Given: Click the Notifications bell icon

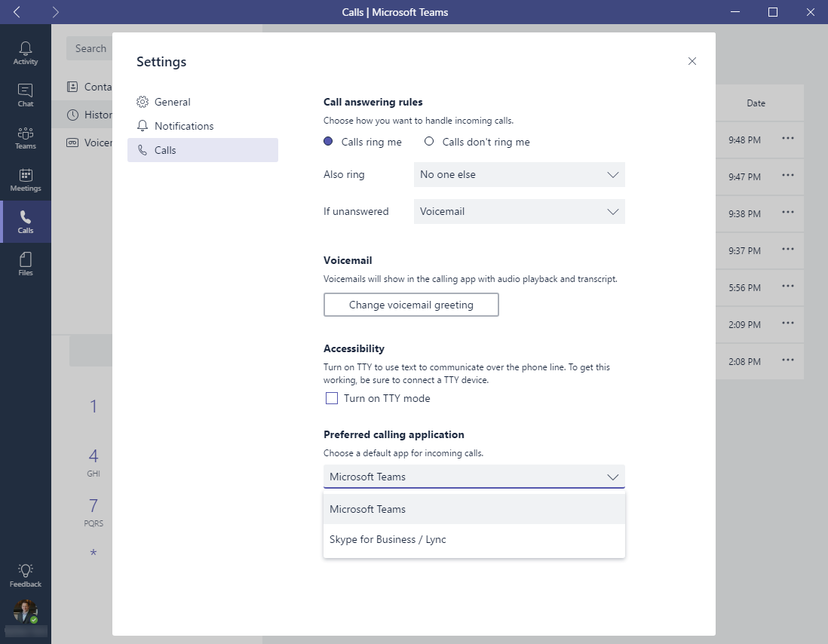Looking at the screenshot, I should coord(142,126).
